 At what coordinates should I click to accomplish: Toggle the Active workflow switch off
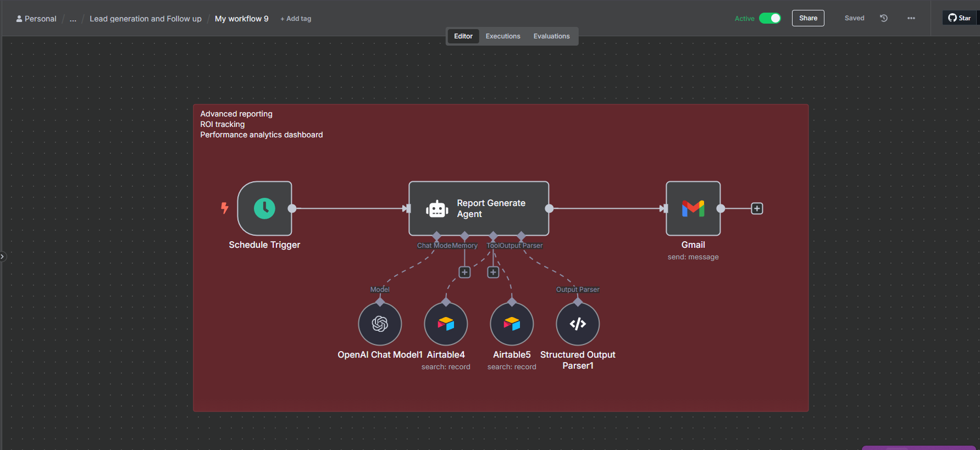click(x=769, y=18)
